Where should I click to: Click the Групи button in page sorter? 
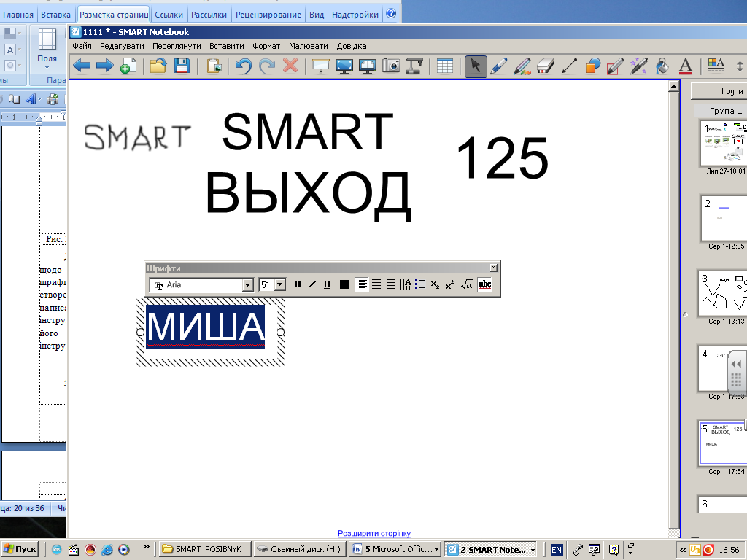point(719,91)
